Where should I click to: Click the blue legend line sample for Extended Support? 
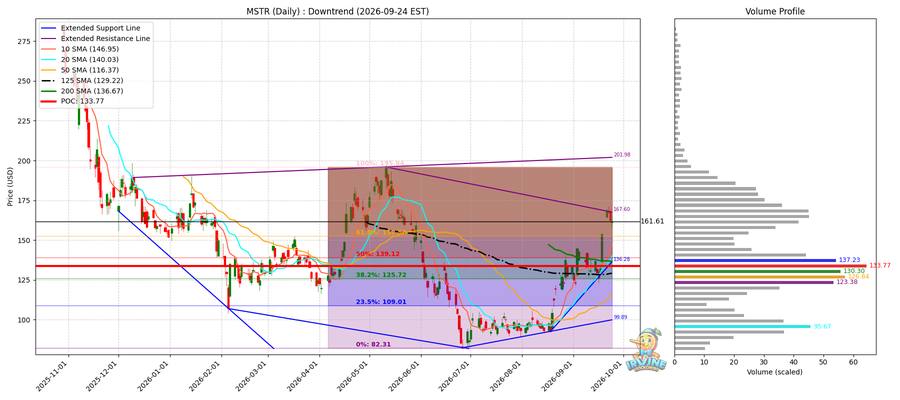tap(48, 28)
